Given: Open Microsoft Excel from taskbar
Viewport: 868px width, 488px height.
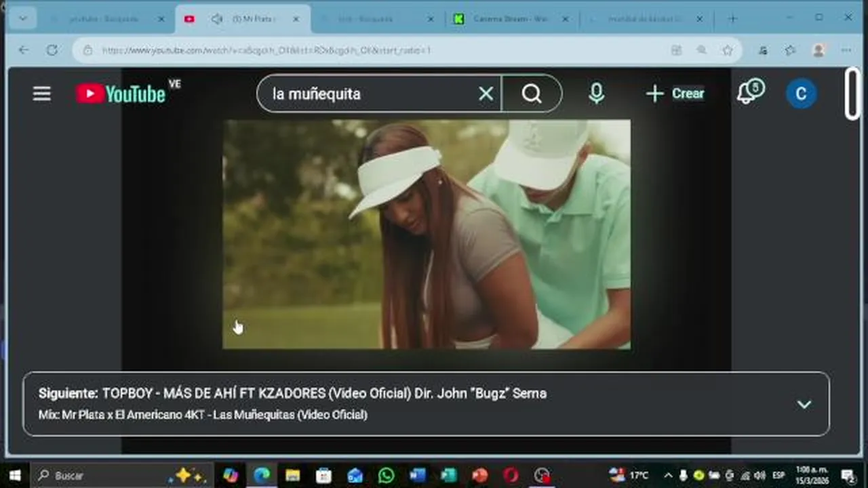Looking at the screenshot, I should pyautogui.click(x=448, y=476).
